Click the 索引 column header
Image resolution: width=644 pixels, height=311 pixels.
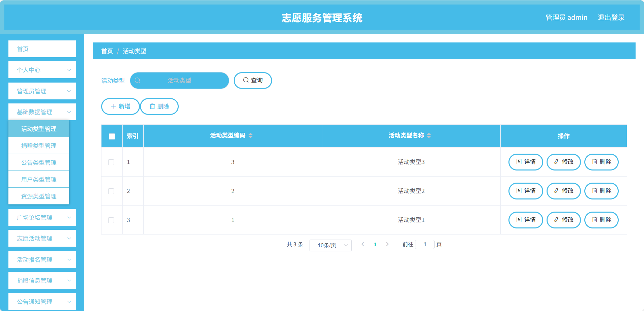click(x=133, y=136)
